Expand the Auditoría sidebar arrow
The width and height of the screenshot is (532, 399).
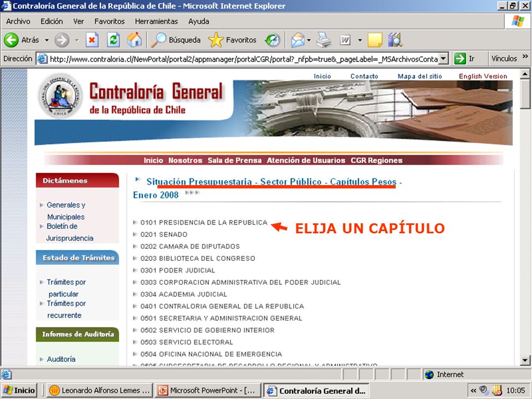click(x=42, y=359)
